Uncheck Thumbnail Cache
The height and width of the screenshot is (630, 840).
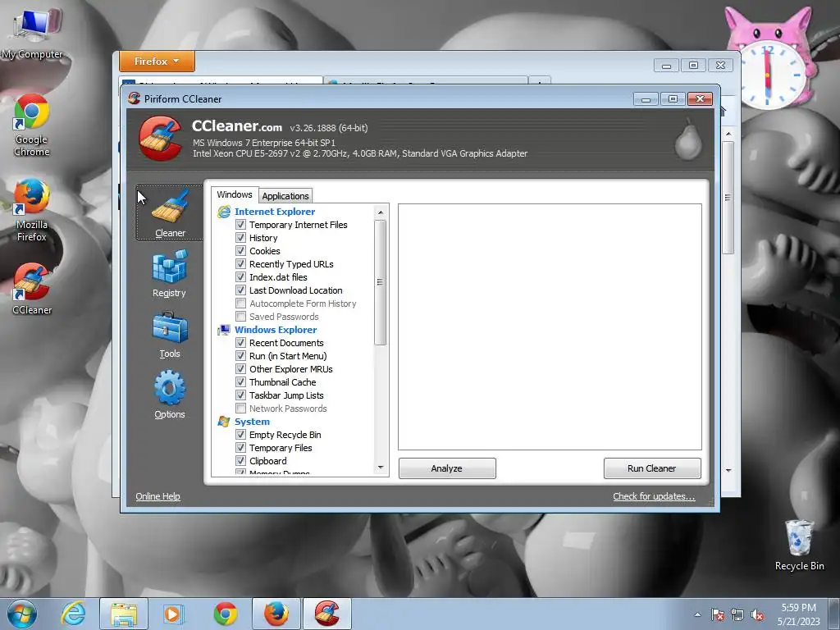241,382
